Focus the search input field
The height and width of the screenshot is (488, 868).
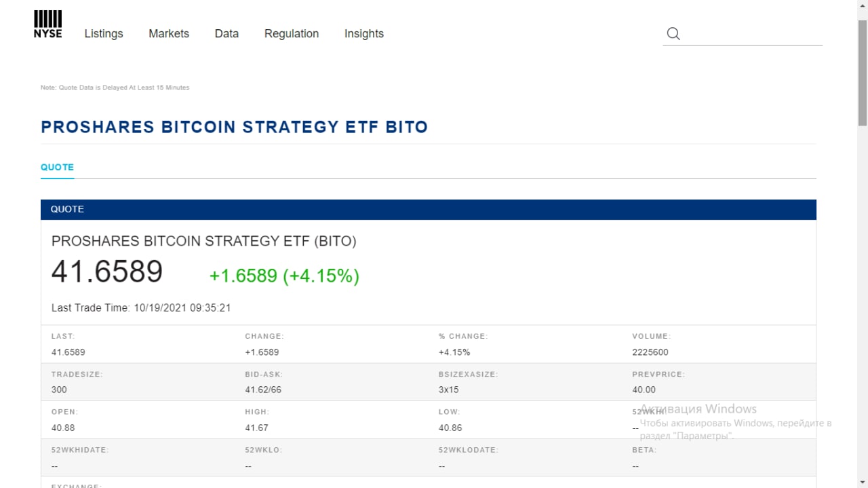[753, 34]
